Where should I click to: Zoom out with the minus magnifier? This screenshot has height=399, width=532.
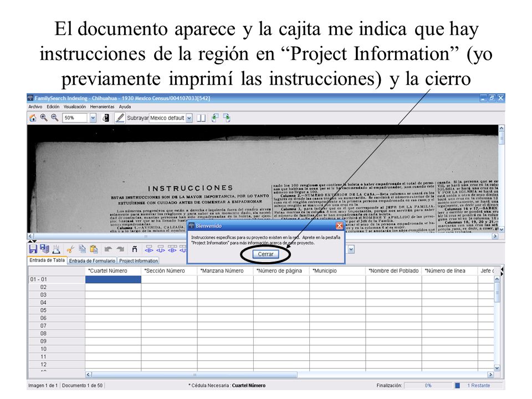point(55,117)
